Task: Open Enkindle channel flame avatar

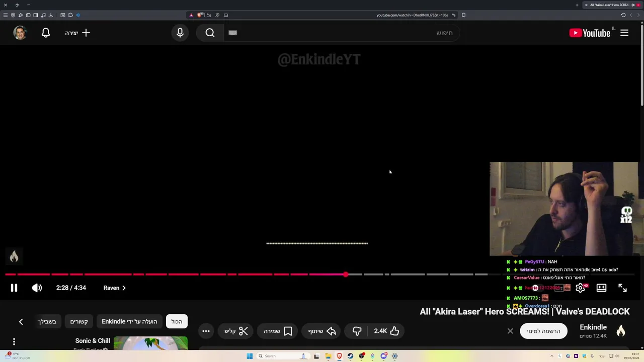Action: [621, 331]
